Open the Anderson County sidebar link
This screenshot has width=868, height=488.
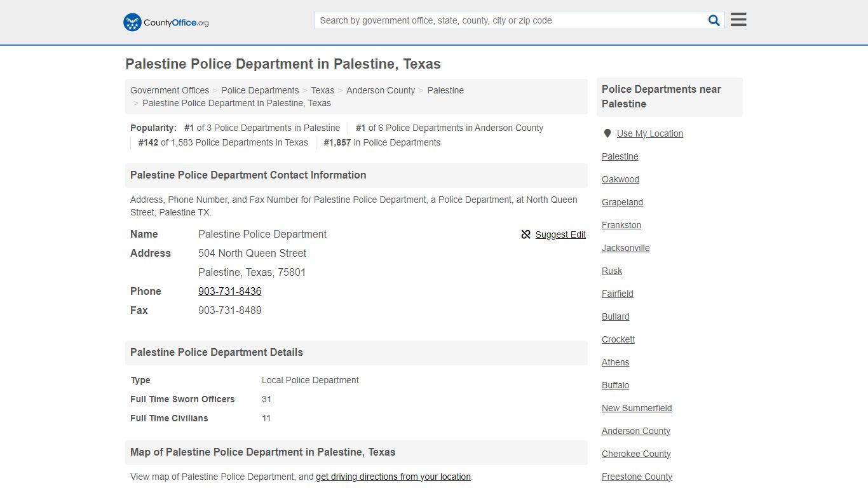(x=636, y=431)
